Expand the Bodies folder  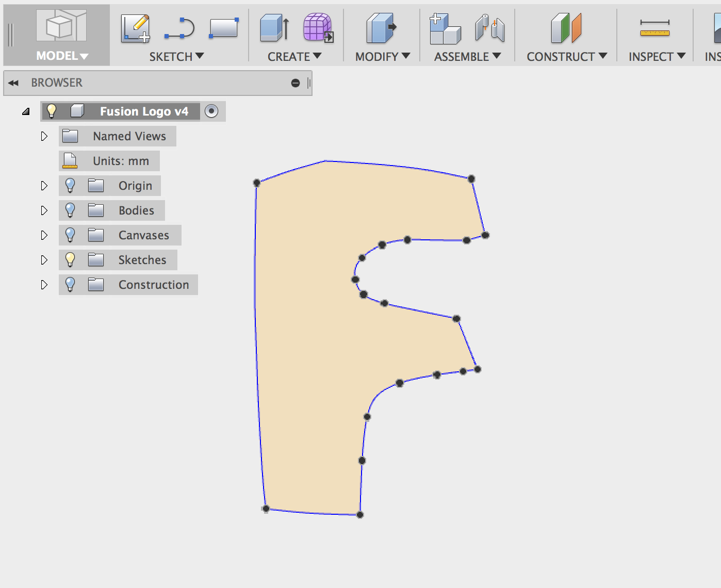pos(44,210)
